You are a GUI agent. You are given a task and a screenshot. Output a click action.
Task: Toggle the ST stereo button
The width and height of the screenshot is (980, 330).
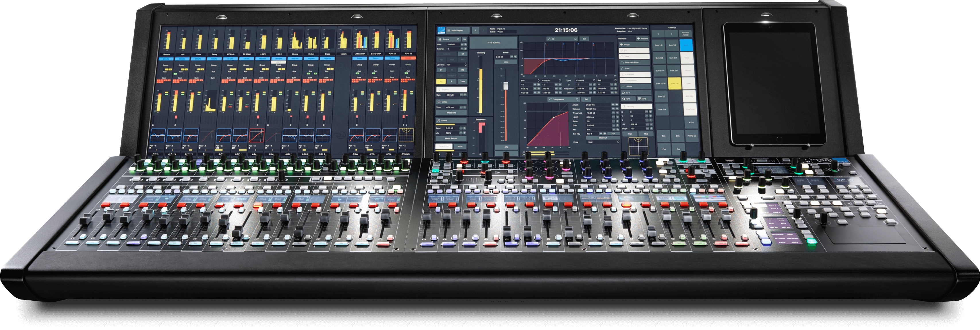(x=463, y=54)
